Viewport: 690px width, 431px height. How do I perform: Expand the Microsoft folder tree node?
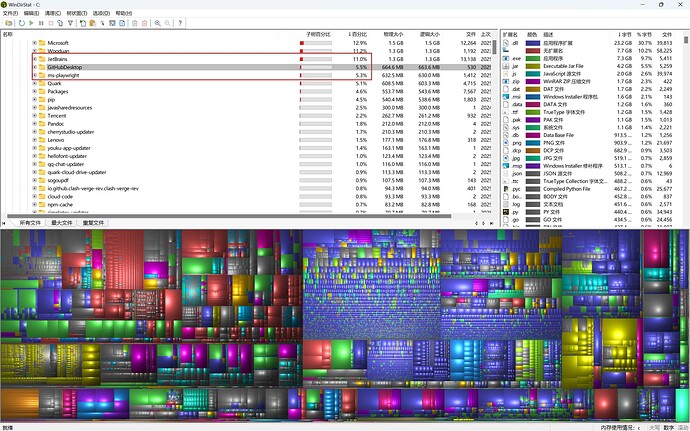tap(35, 43)
